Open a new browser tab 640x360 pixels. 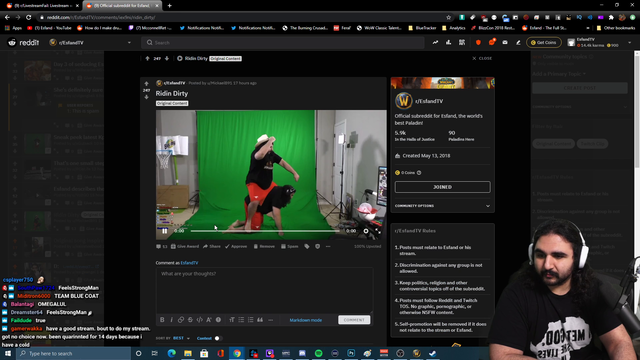click(x=169, y=6)
